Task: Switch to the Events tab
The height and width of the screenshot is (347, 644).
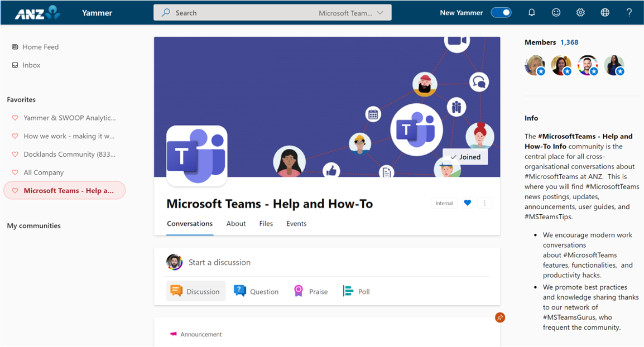Action: click(296, 223)
